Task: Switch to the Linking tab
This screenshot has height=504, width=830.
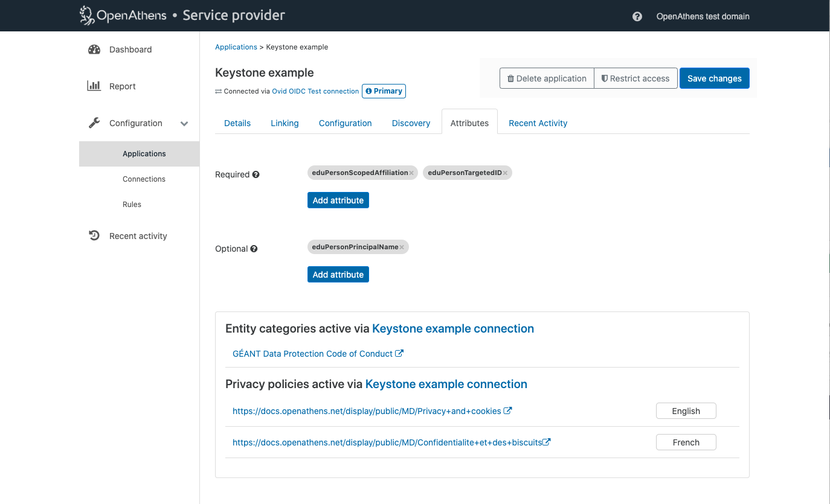Action: point(285,123)
